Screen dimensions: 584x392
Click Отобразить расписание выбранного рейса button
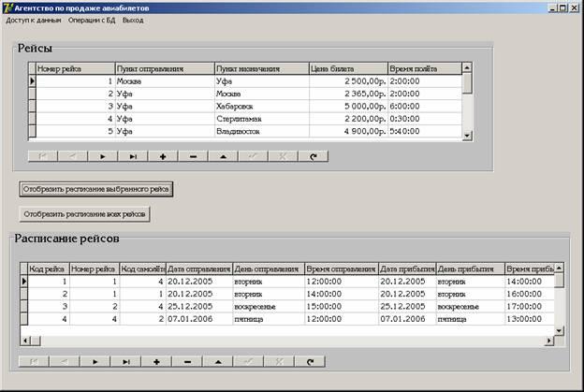point(96,188)
